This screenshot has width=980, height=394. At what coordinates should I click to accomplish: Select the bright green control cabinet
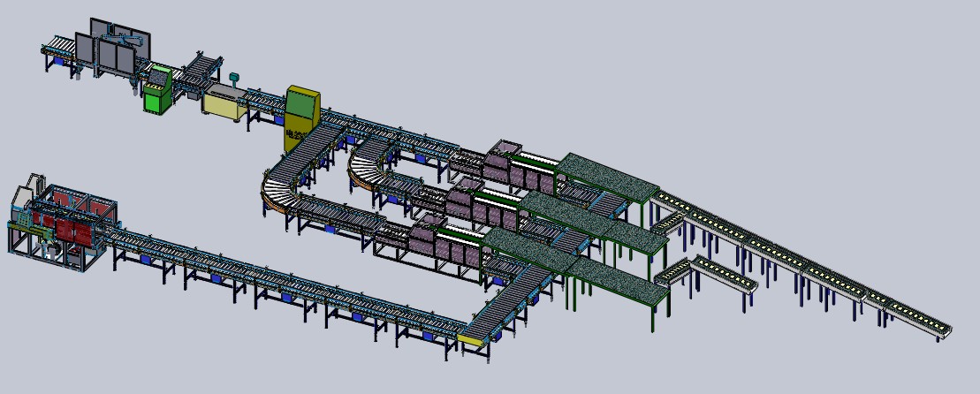(157, 89)
